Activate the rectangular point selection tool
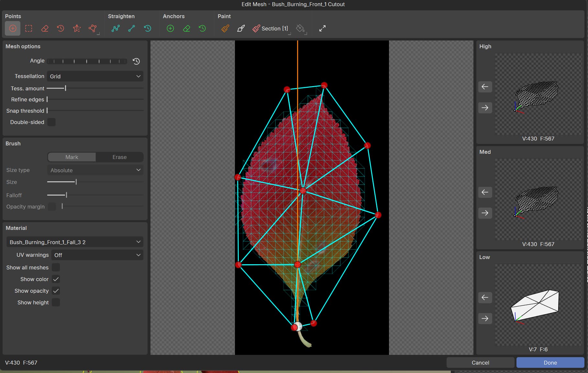The width and height of the screenshot is (588, 373). tap(28, 28)
